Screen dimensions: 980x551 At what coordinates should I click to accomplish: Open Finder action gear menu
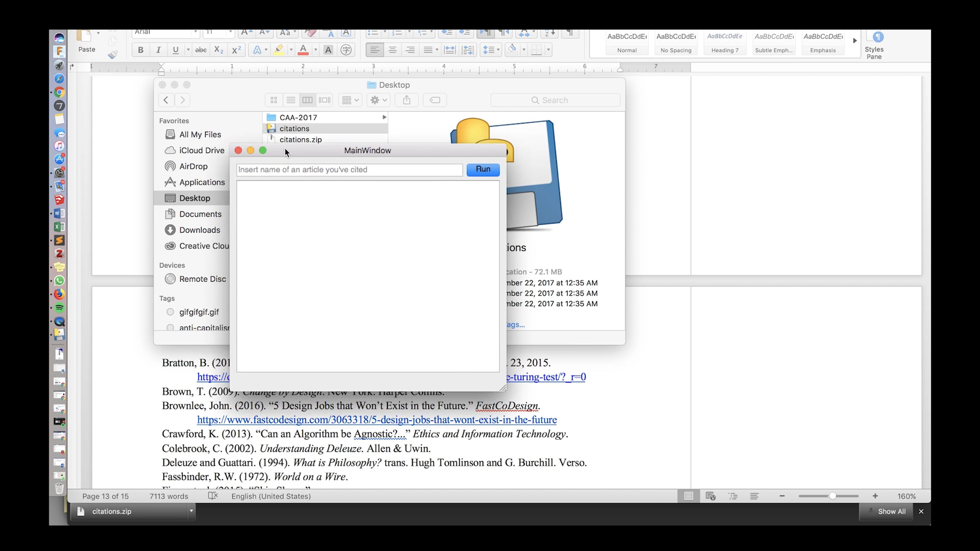pyautogui.click(x=378, y=100)
